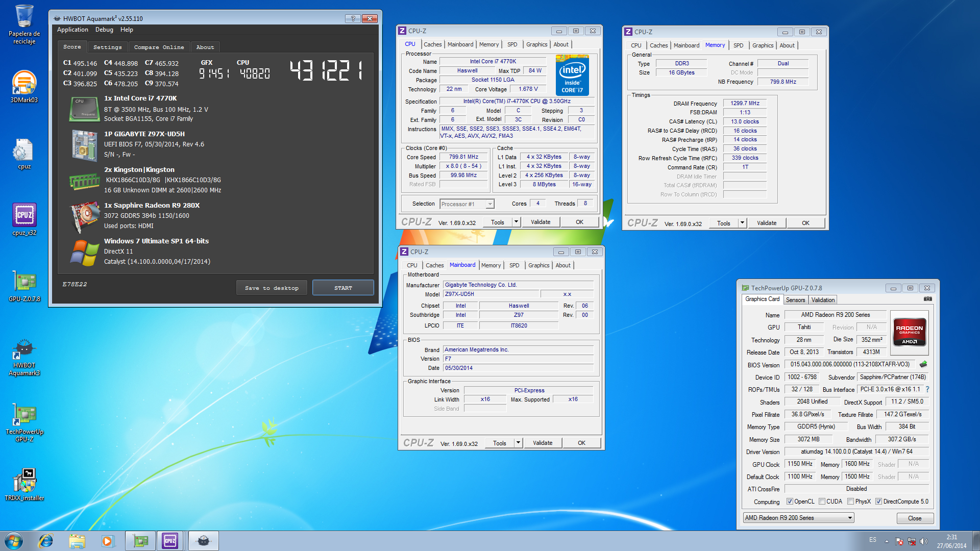The height and width of the screenshot is (551, 980).
Task: Click the Action Center flag tray icon
Action: pos(899,541)
